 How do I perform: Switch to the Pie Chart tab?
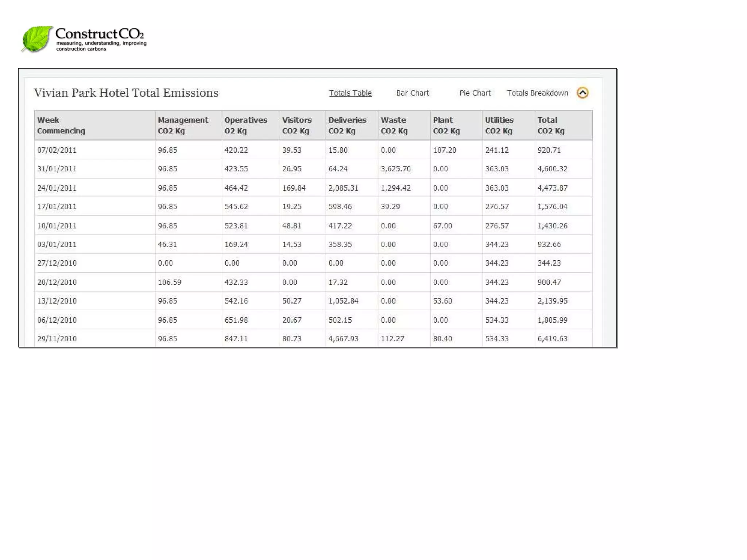pos(475,93)
